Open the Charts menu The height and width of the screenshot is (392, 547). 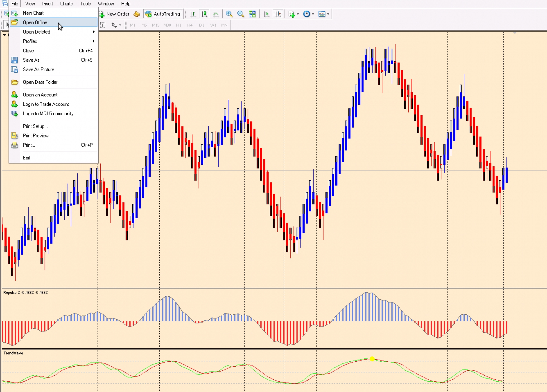(x=66, y=4)
